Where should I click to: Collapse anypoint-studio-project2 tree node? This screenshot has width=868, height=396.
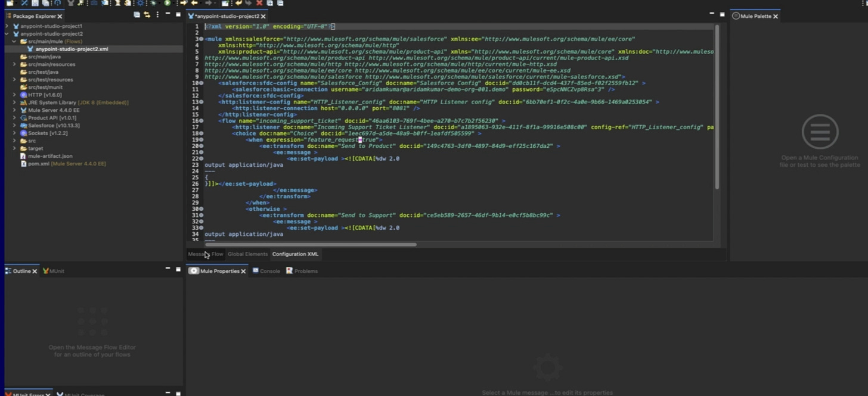7,34
